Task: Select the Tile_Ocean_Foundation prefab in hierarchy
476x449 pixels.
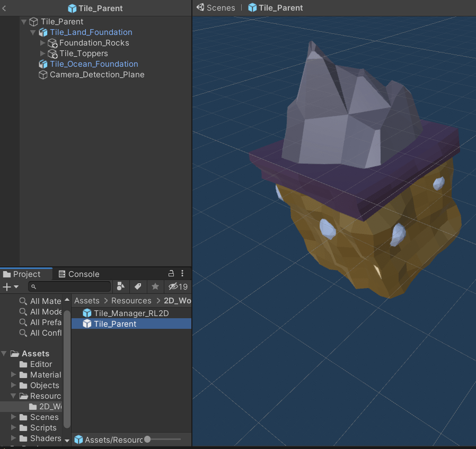Action: click(x=94, y=64)
